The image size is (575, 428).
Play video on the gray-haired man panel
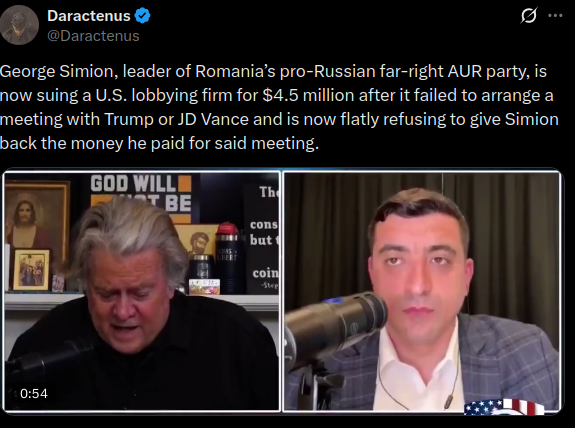142,291
